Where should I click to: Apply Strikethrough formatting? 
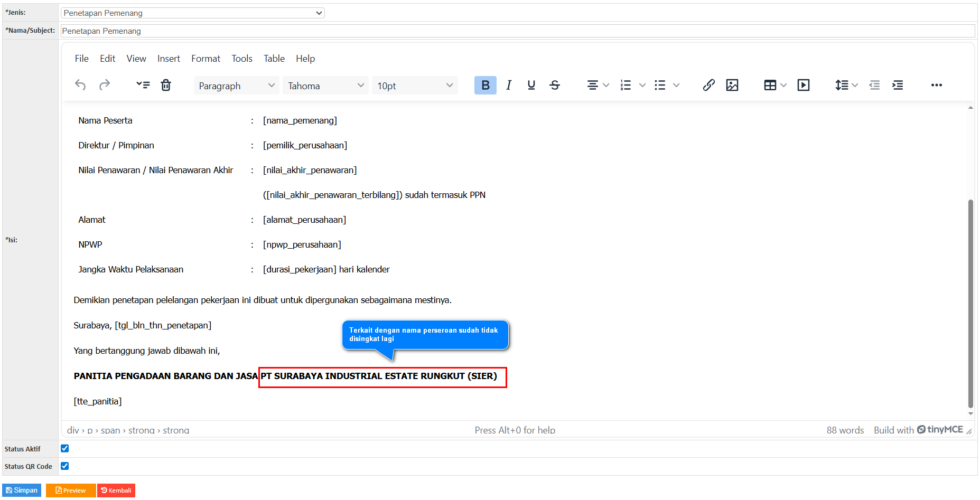(x=555, y=85)
